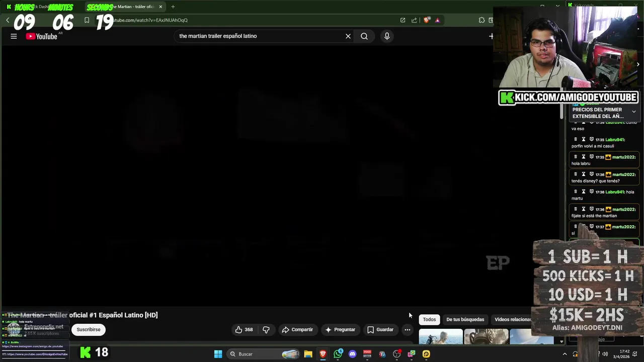
Task: Open the Windows Start menu
Action: pos(218,354)
